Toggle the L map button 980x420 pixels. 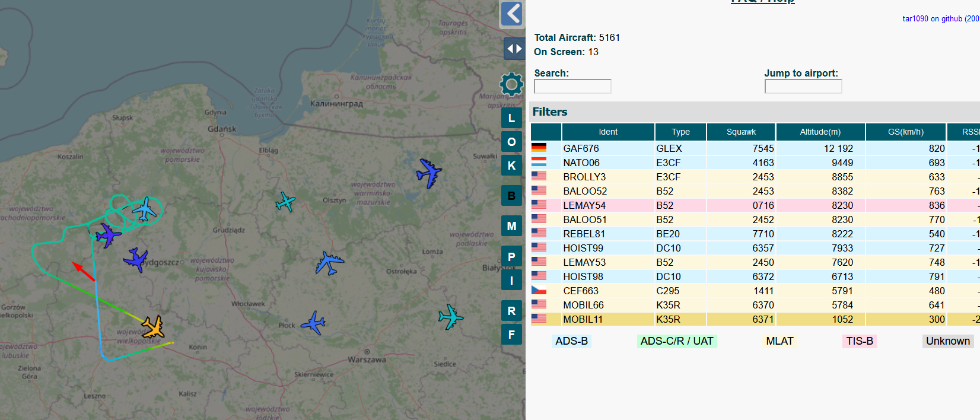tap(511, 118)
